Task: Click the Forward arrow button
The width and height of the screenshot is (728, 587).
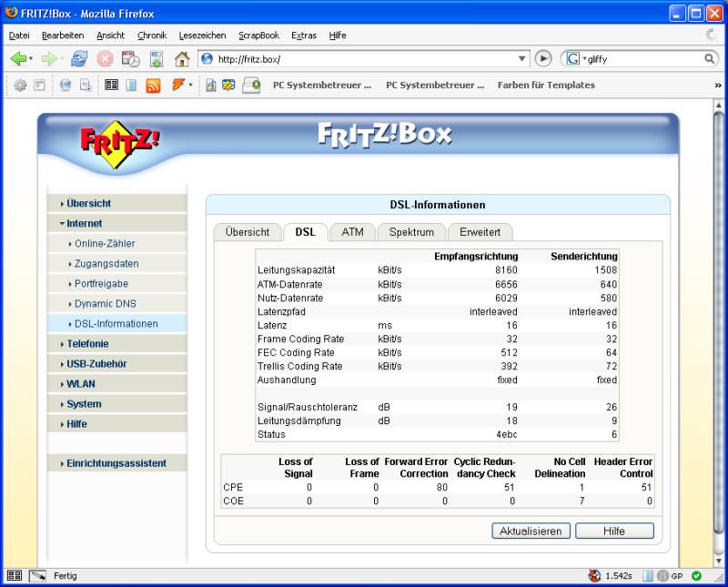Action: click(49, 59)
